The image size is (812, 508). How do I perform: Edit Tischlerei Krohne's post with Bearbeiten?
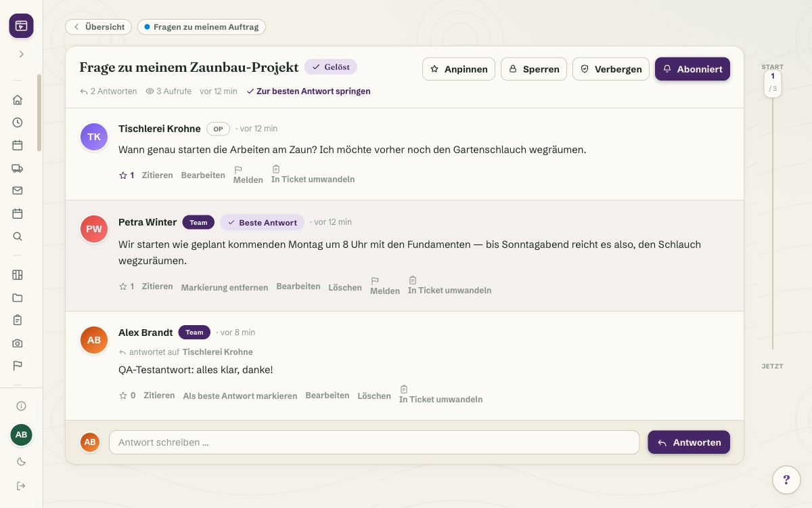pos(203,175)
